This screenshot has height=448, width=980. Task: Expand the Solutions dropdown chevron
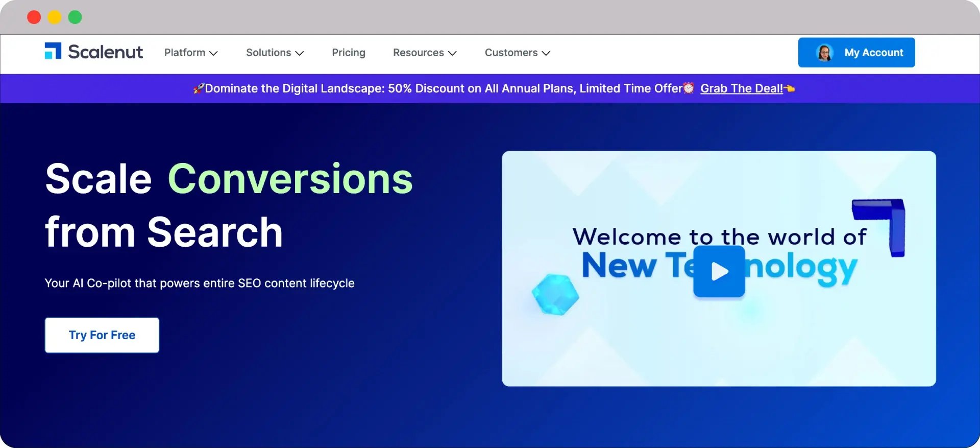pos(300,53)
